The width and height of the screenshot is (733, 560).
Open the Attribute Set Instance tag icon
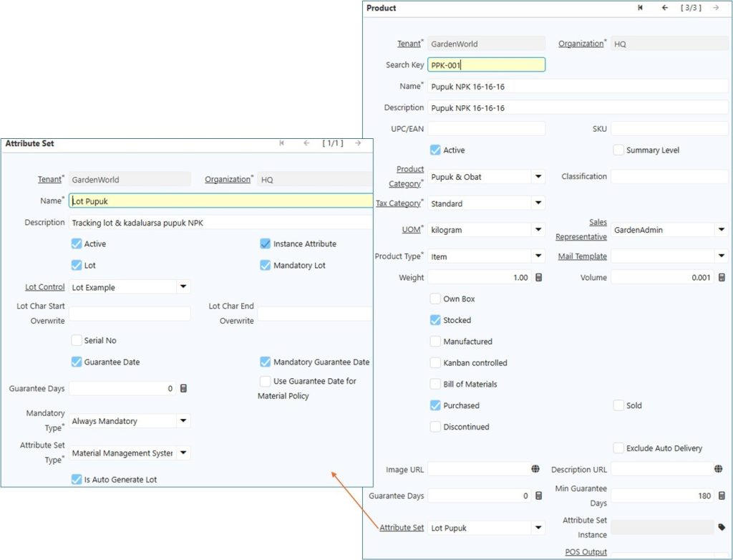(x=722, y=527)
